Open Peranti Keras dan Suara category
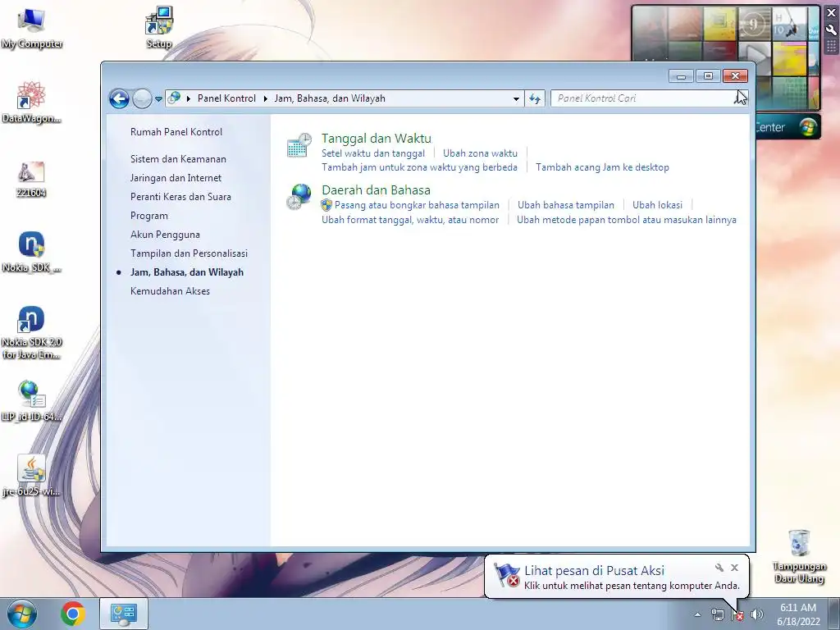Screen dimensions: 840x630 coord(180,197)
